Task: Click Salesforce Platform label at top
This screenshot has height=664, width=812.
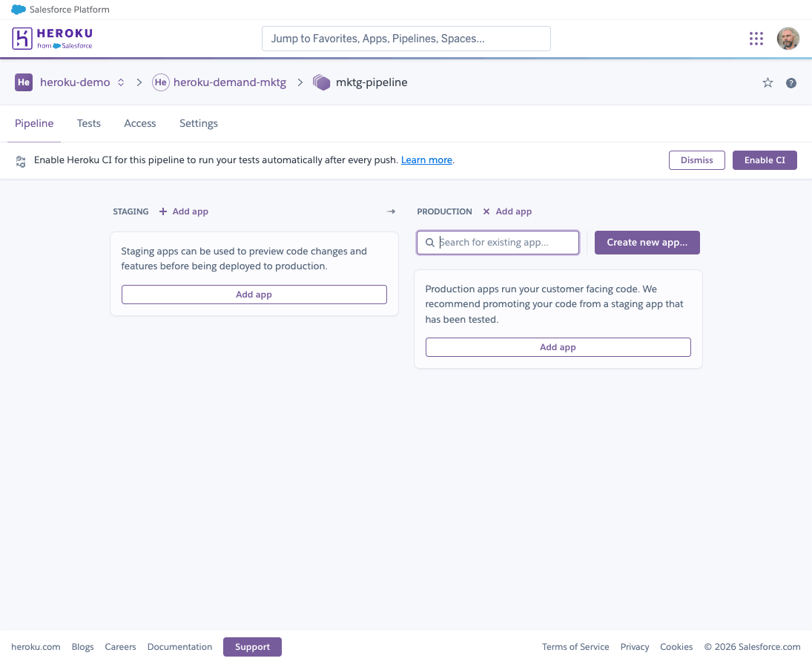Action: click(x=70, y=10)
